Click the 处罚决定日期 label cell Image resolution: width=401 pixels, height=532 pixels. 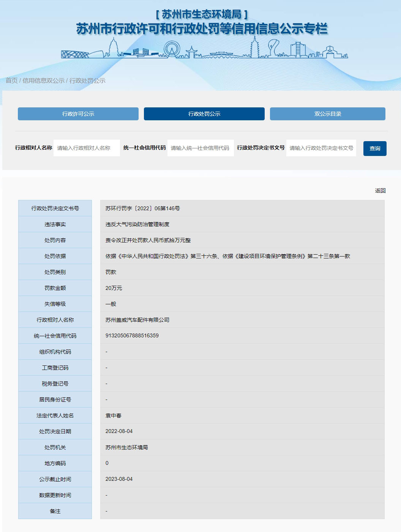click(55, 431)
